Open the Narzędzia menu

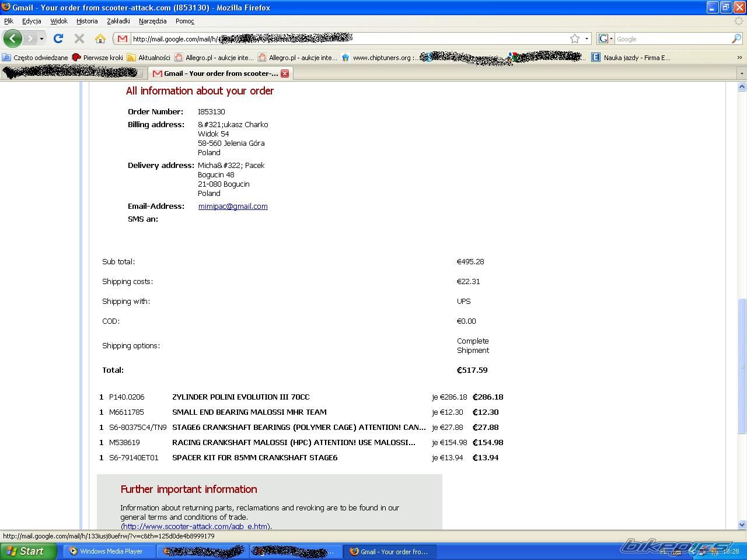tap(152, 21)
